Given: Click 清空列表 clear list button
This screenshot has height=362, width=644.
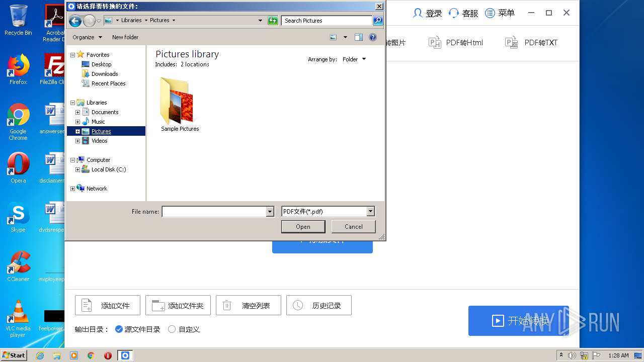Looking at the screenshot, I should point(249,305).
